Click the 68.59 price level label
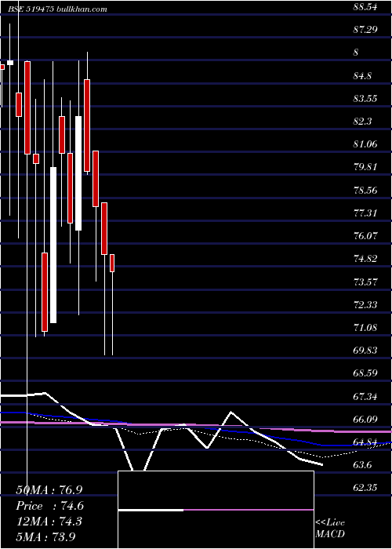The height and width of the screenshot is (549, 392). [365, 373]
